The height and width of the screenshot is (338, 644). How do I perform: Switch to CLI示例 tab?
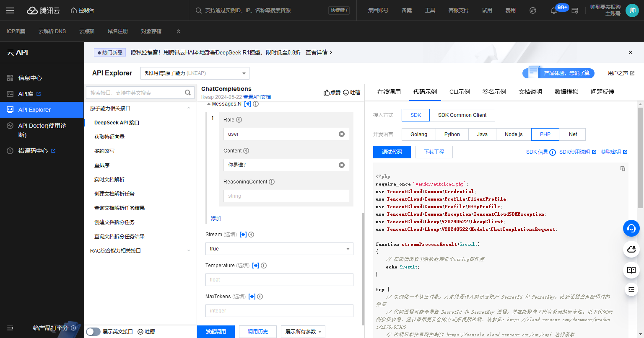(x=460, y=92)
